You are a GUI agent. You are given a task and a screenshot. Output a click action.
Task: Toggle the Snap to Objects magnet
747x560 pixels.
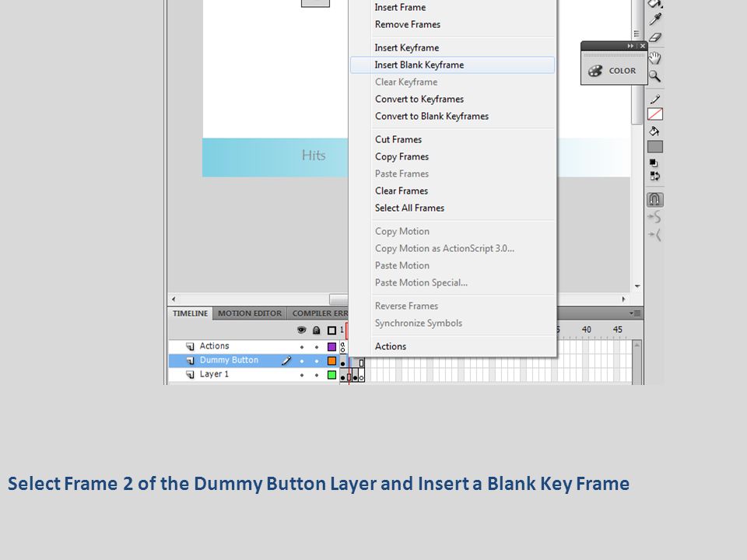click(x=655, y=200)
